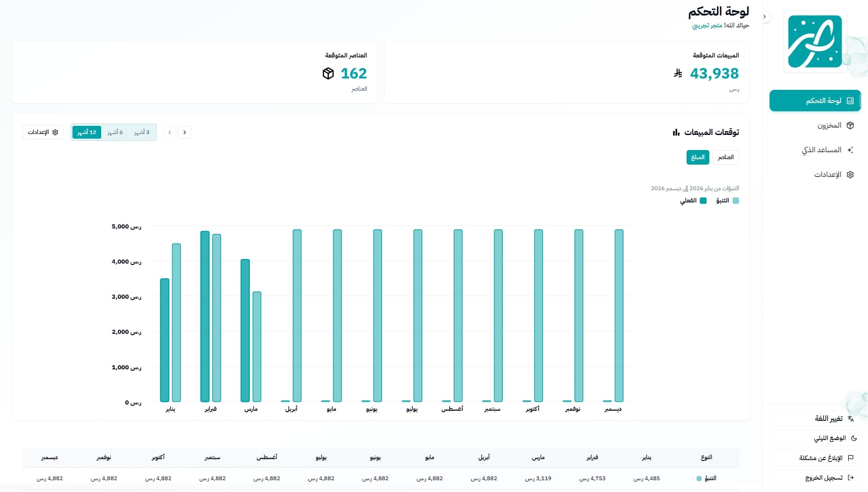Viewport: 868px width, 492px height.
Task: Click the report problem flag icon
Action: pyautogui.click(x=850, y=458)
